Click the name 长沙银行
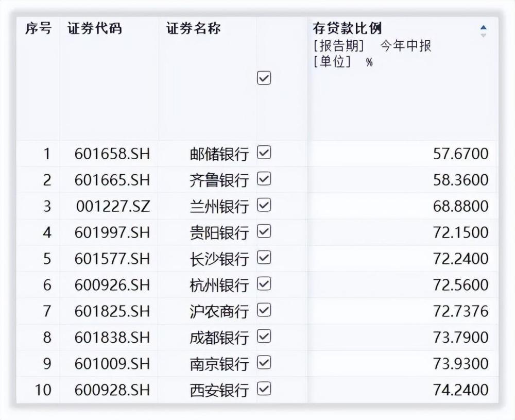Image resolution: width=515 pixels, height=420 pixels. (219, 259)
